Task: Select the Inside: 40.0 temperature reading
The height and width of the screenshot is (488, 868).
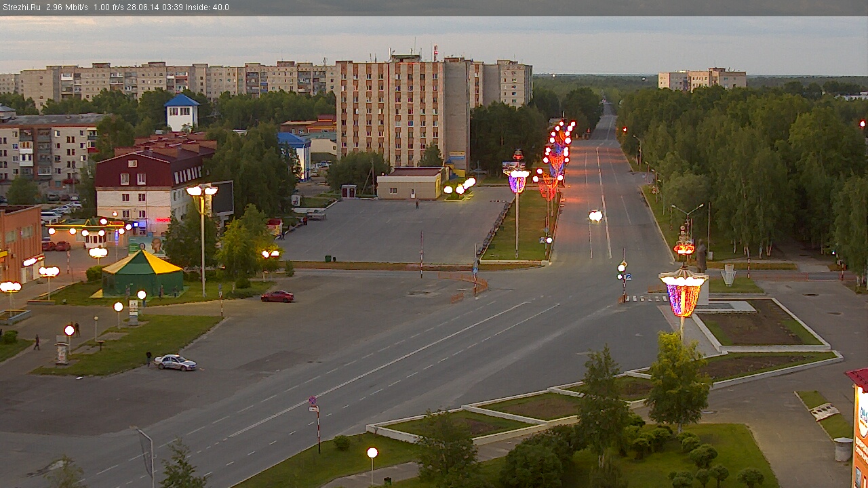Action: pyautogui.click(x=208, y=7)
